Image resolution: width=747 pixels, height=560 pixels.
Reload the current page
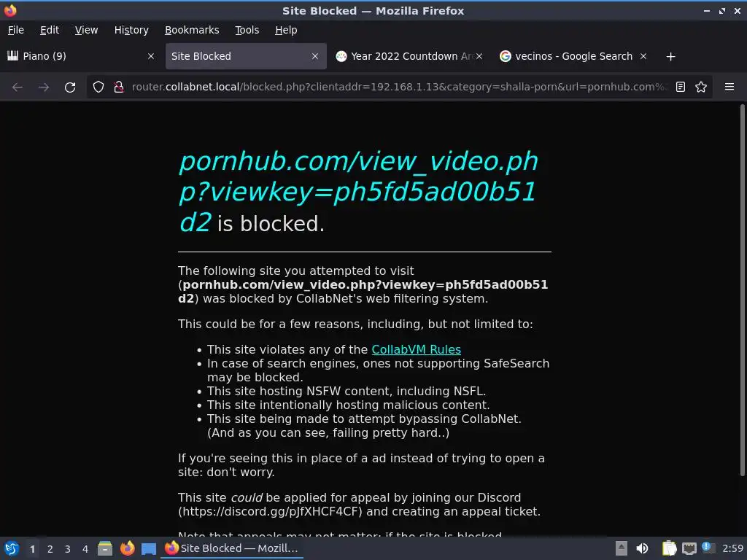tap(70, 87)
